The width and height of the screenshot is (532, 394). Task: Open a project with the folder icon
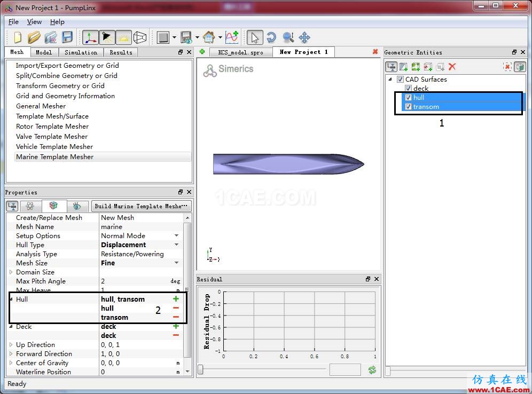34,37
